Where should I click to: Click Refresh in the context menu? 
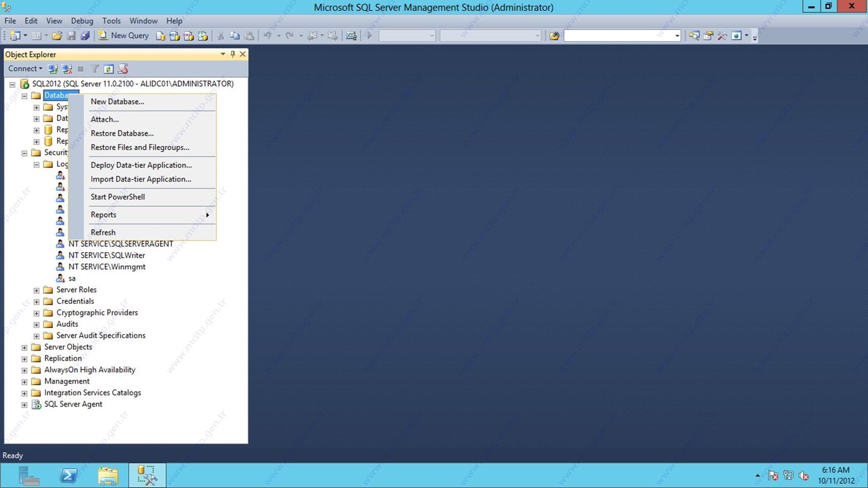coord(142,232)
